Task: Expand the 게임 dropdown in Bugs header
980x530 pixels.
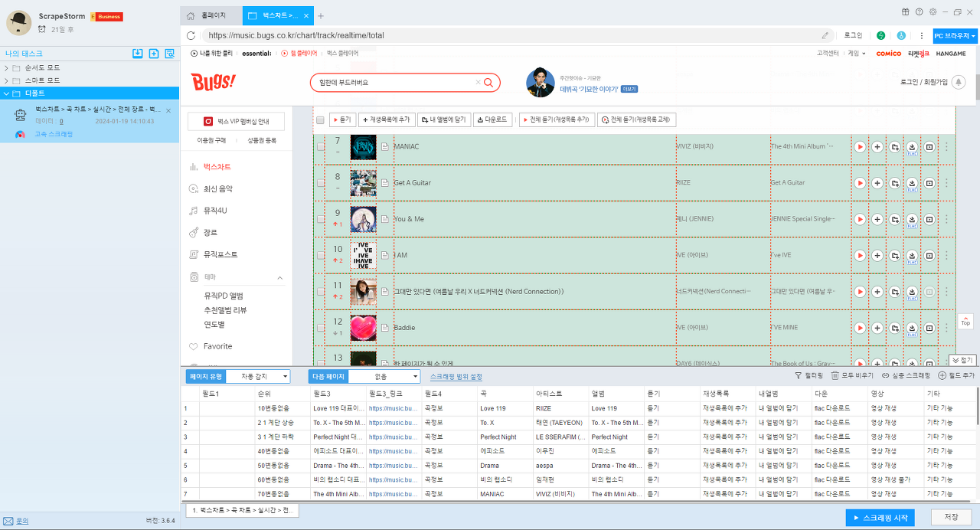Action: coord(857,54)
